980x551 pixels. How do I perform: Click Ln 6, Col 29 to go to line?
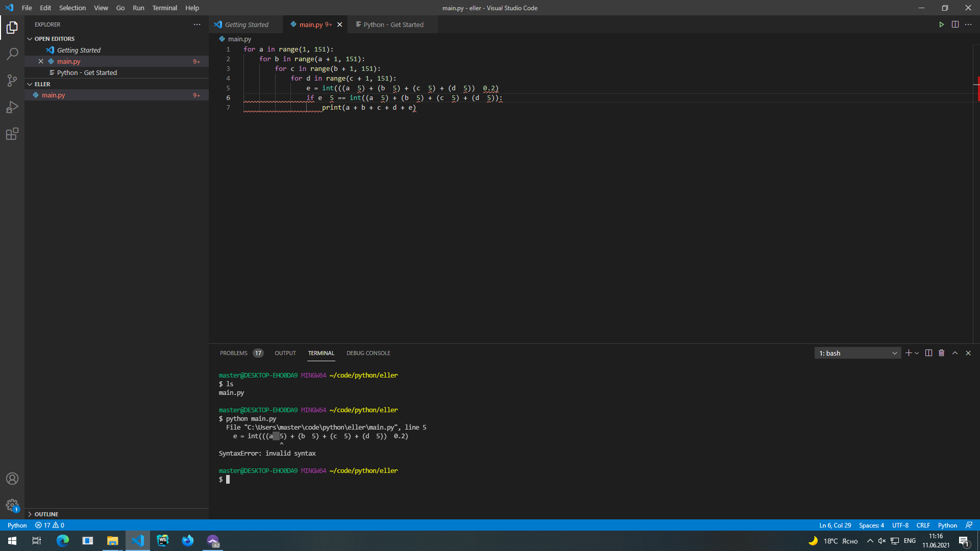(x=835, y=525)
